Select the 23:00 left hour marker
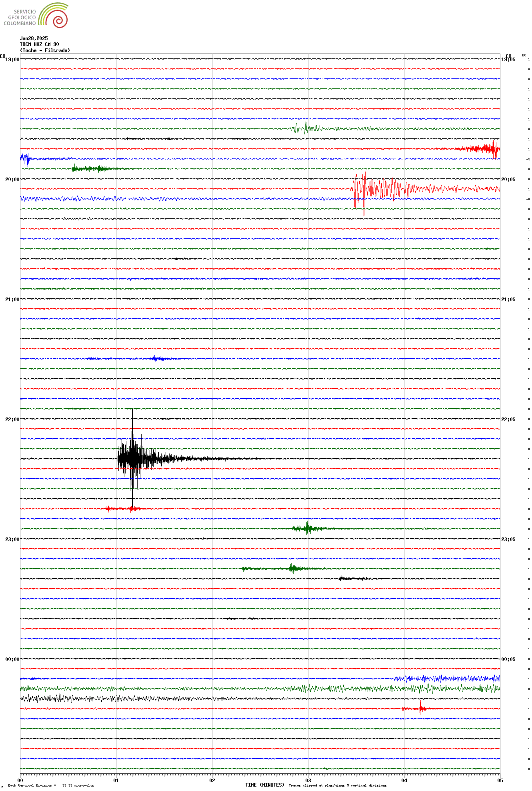The image size is (532, 791). pyautogui.click(x=12, y=539)
